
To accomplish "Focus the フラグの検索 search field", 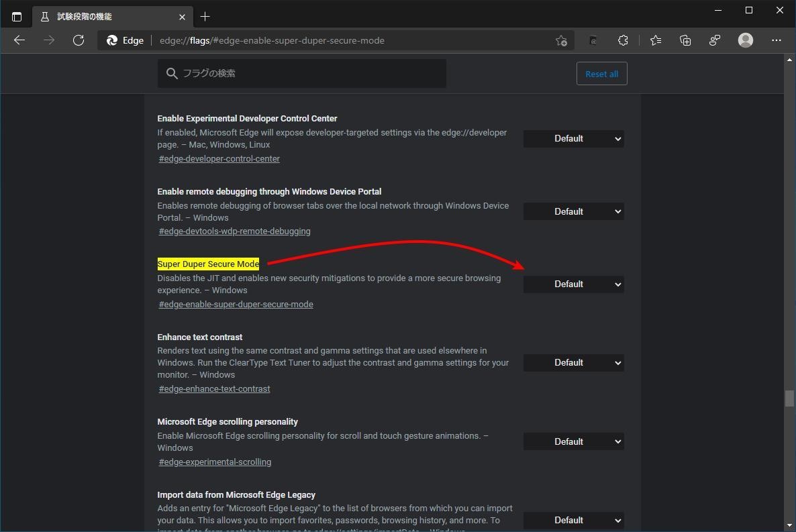I will 301,74.
